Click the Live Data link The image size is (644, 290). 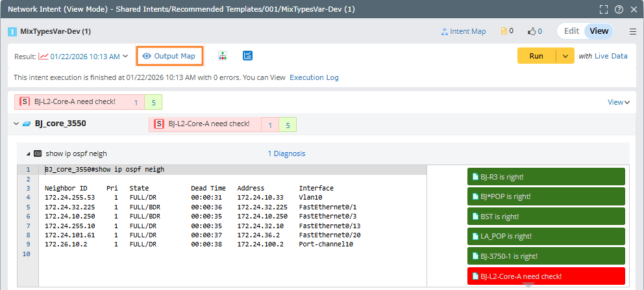pos(611,56)
